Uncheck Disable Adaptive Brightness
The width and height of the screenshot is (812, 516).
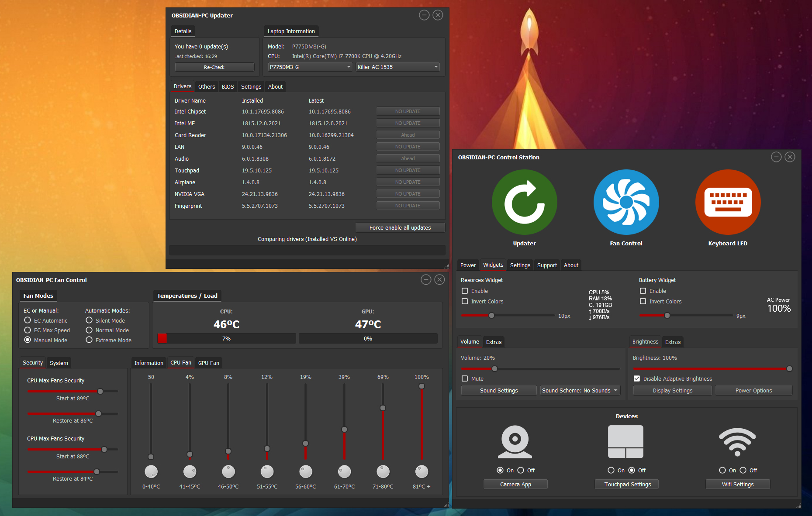(x=637, y=378)
